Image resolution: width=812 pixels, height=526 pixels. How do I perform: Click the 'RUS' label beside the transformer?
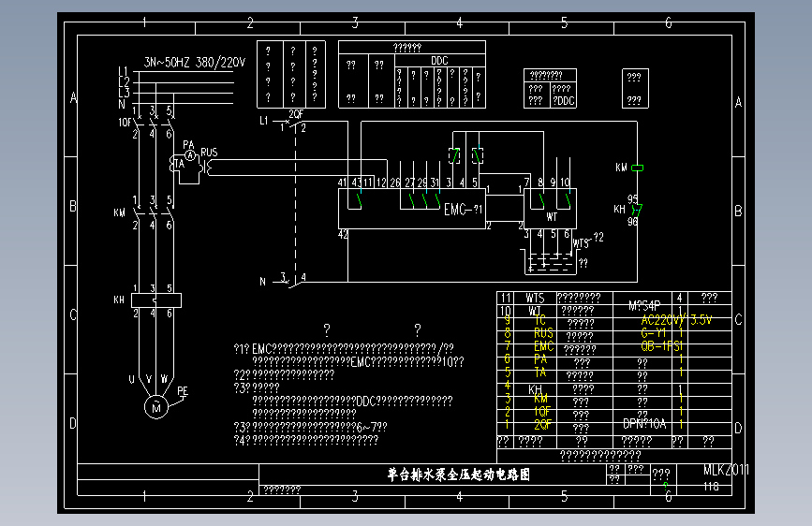pyautogui.click(x=209, y=153)
